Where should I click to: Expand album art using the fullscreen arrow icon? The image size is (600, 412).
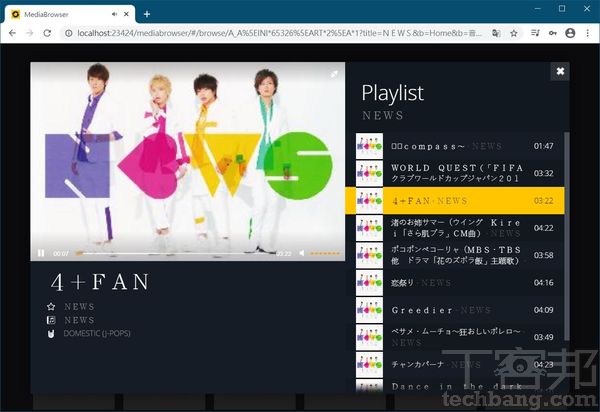[x=335, y=73]
